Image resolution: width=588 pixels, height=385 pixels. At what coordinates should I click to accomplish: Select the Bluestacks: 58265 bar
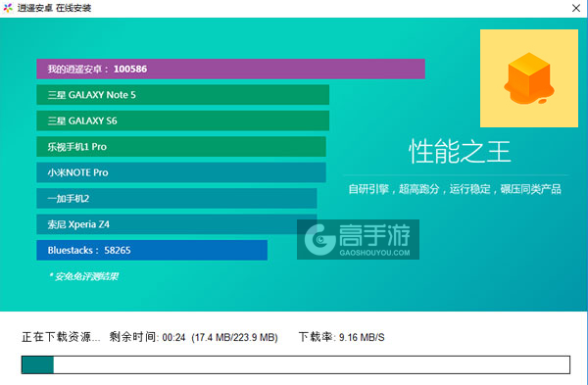coord(152,250)
